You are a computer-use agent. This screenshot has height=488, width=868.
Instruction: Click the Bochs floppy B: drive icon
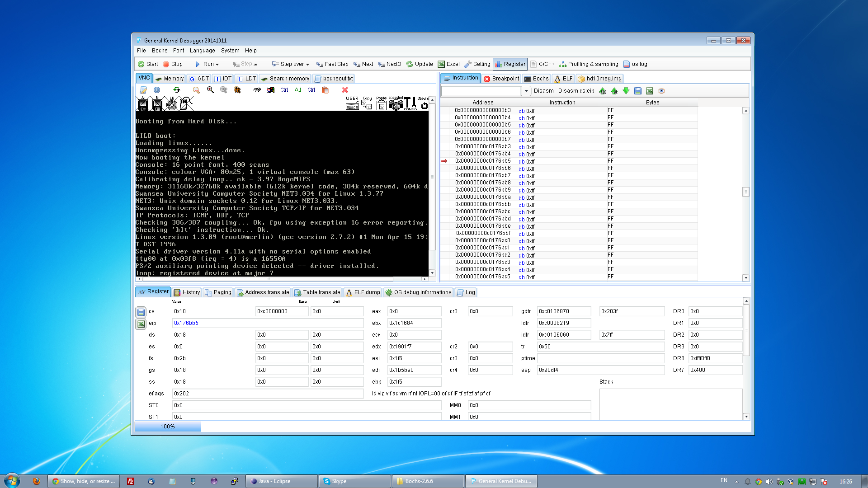tap(157, 104)
